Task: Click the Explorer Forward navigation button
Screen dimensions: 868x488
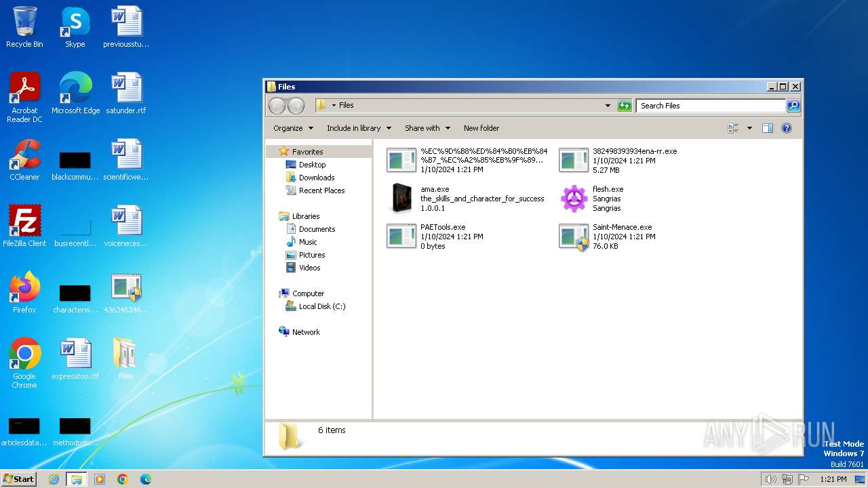Action: pos(296,106)
